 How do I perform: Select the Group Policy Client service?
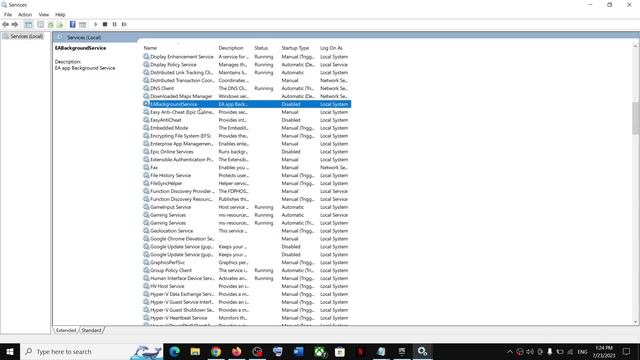247,270
